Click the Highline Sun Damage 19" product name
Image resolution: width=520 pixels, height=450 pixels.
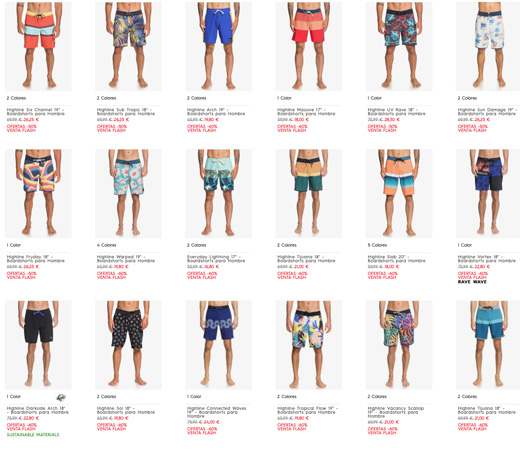click(x=487, y=112)
